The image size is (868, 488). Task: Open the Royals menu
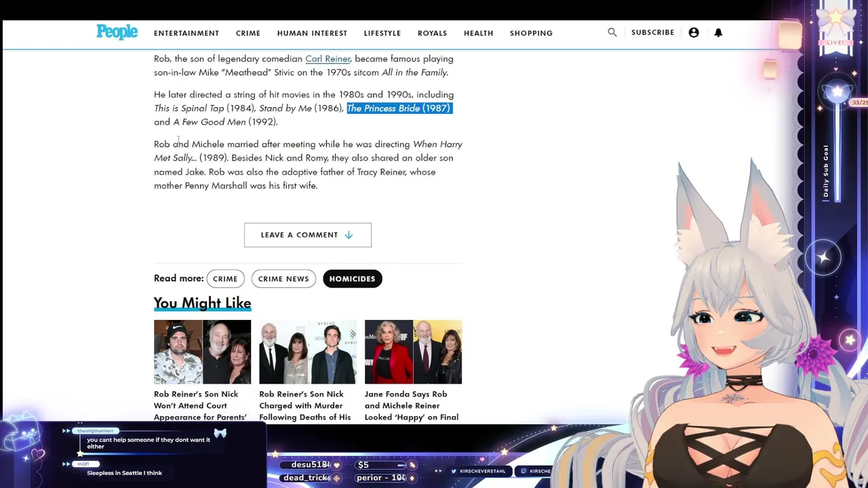click(x=432, y=33)
